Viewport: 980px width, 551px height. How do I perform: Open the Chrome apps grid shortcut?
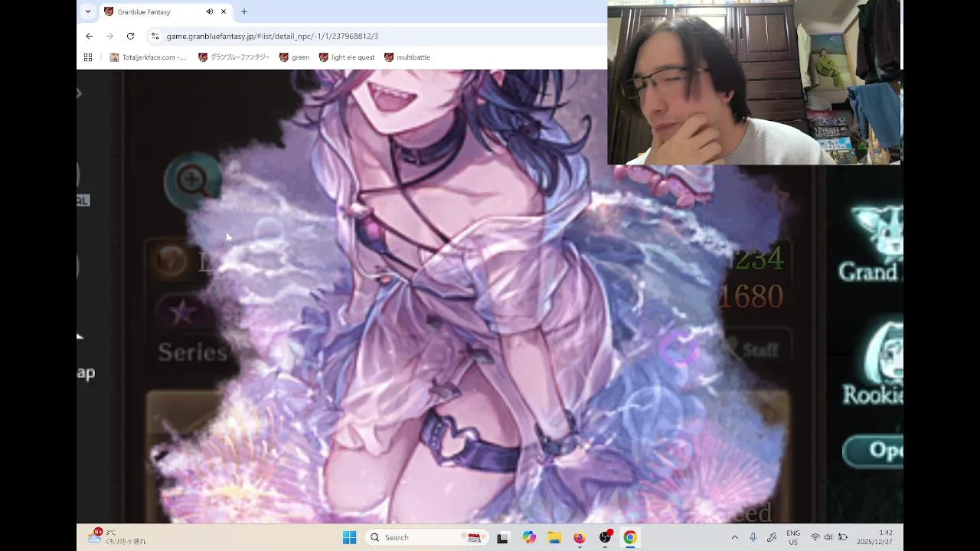pos(88,57)
